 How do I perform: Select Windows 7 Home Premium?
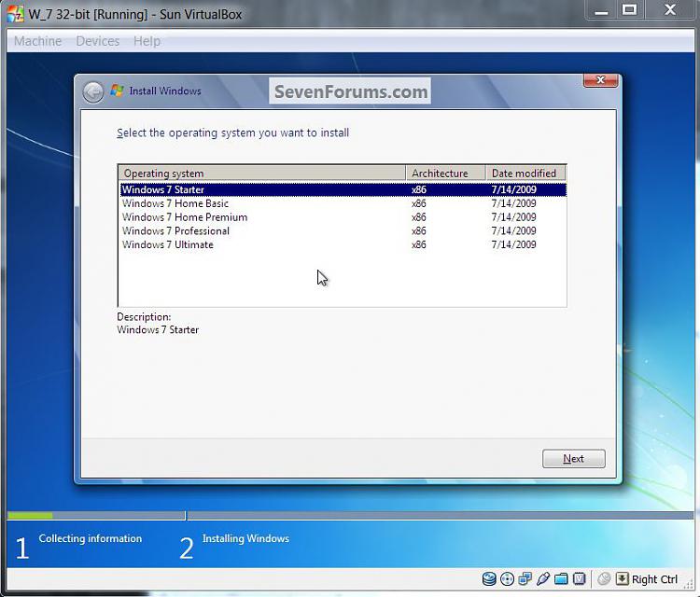click(x=343, y=217)
